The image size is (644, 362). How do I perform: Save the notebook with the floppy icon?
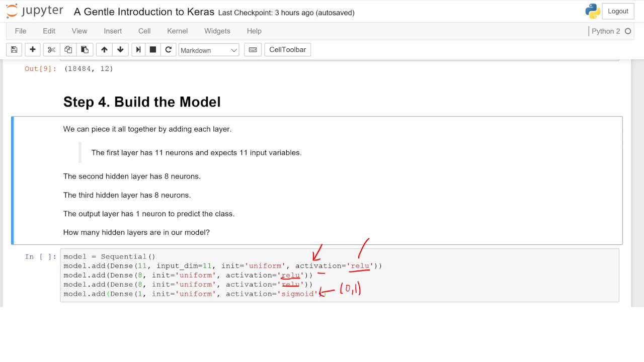coord(14,50)
